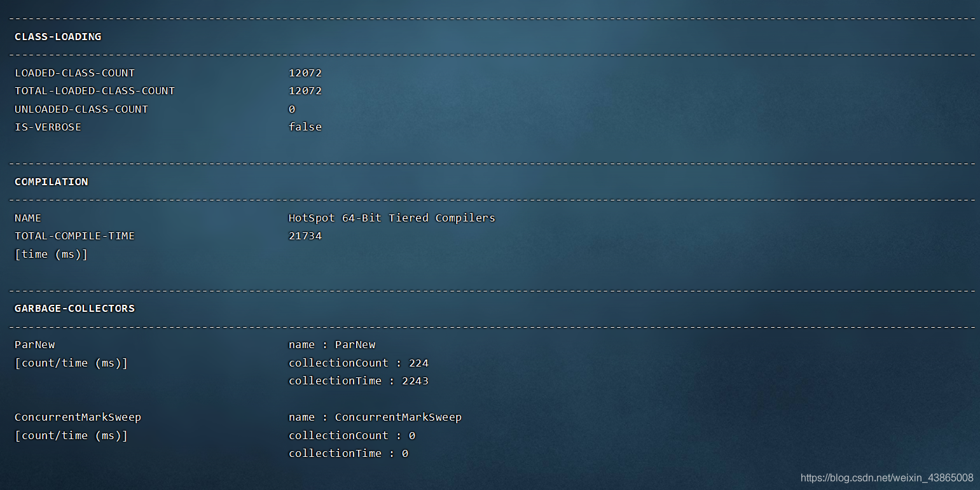Select the NAME label under COMPILATION
Image resolution: width=980 pixels, height=490 pixels.
pos(28,218)
